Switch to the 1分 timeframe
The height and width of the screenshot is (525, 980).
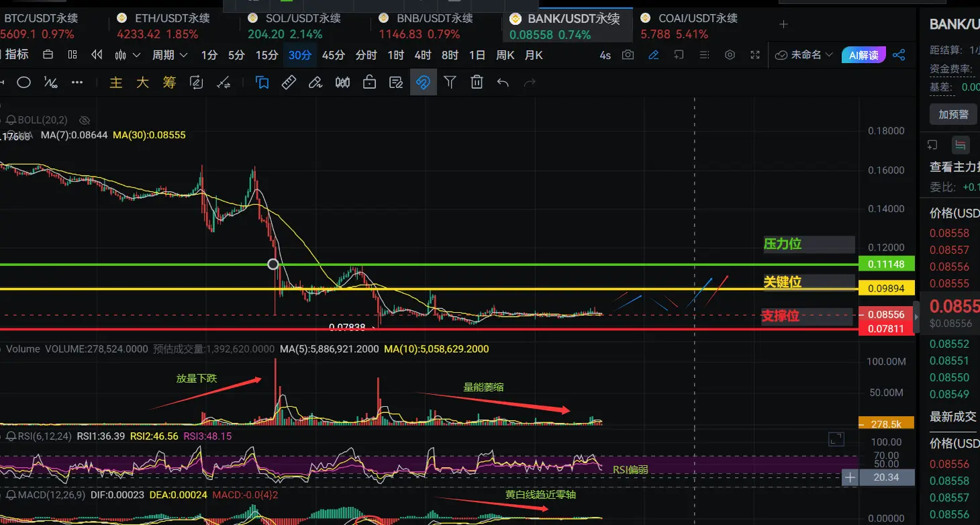coord(209,55)
